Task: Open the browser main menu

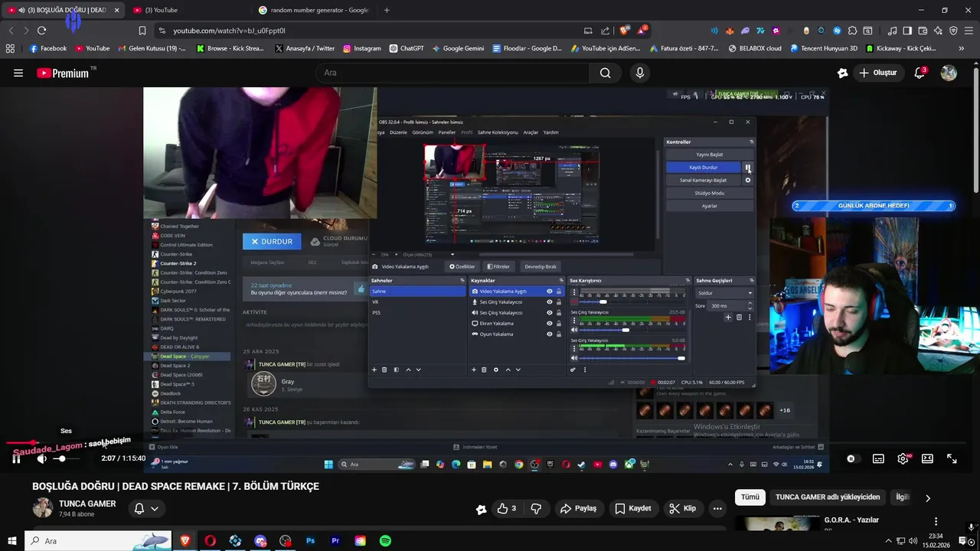Action: click(x=969, y=31)
